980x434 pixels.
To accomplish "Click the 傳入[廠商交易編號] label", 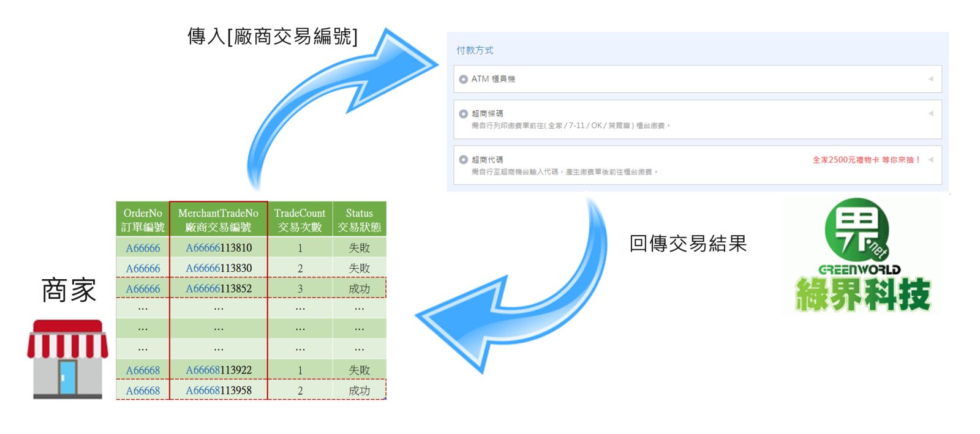I will pyautogui.click(x=273, y=37).
